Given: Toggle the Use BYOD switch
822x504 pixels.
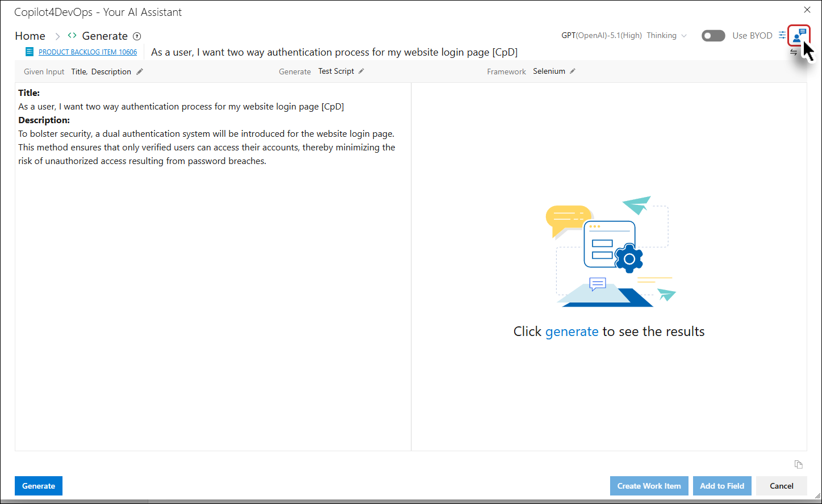Looking at the screenshot, I should pos(713,36).
